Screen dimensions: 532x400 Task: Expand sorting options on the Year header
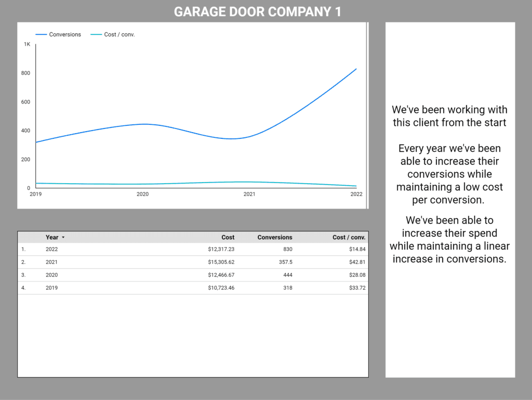coord(64,237)
